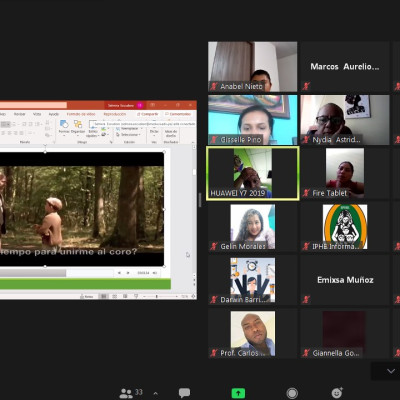Select the Gelin Morales video thumbnail
Screen dimensions: 400x400
[253, 227]
